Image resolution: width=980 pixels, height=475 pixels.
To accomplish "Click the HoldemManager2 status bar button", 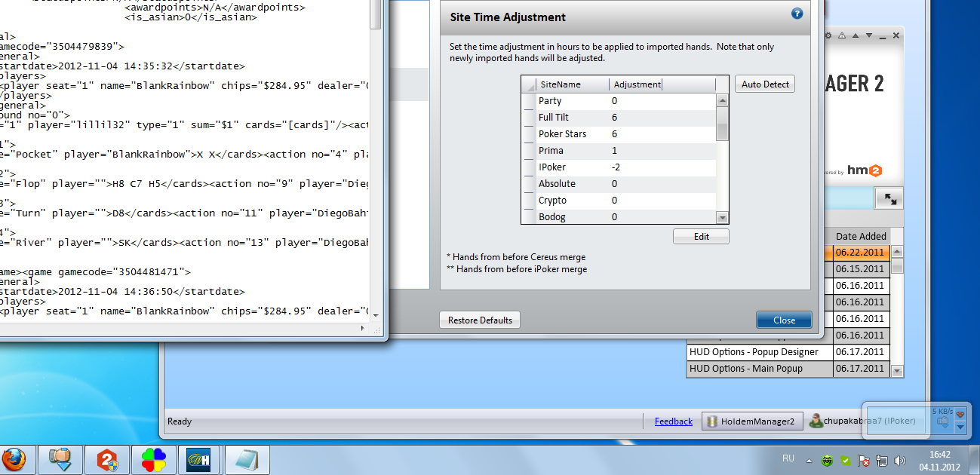I will point(751,421).
